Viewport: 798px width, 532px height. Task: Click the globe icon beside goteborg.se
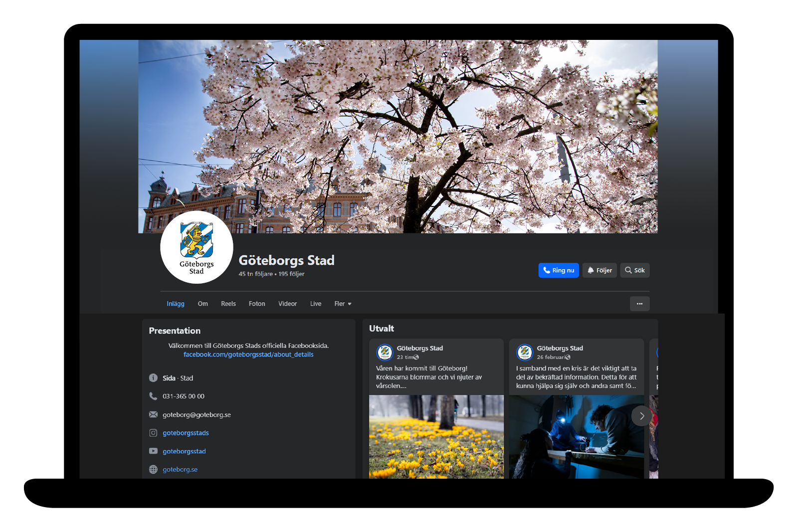(x=153, y=469)
